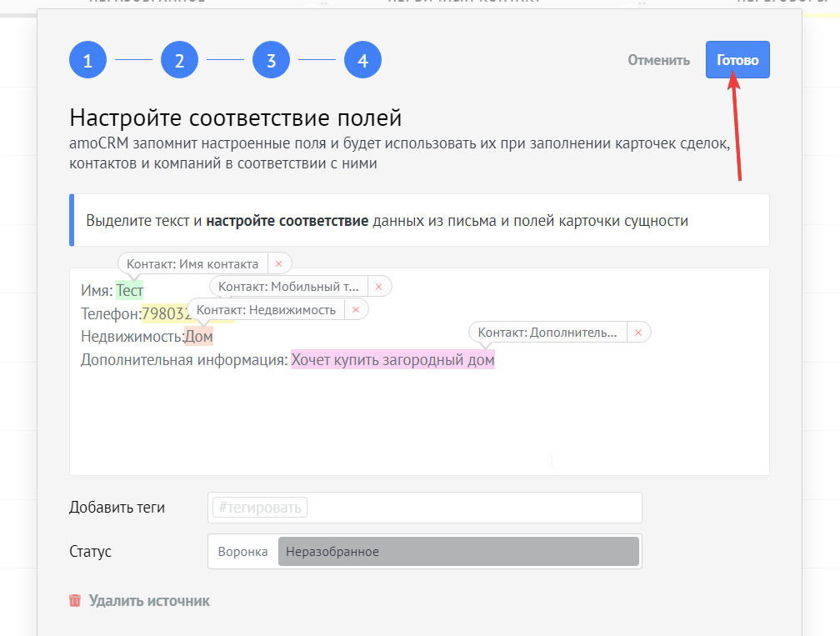This screenshot has height=636, width=840.
Task: Select highlighted phone number '798032'
Action: [166, 313]
